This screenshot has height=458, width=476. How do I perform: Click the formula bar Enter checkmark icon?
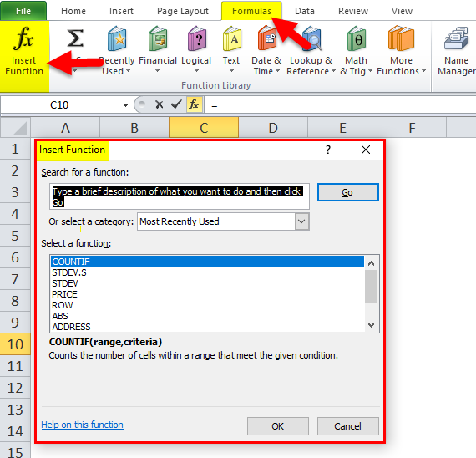pos(176,104)
